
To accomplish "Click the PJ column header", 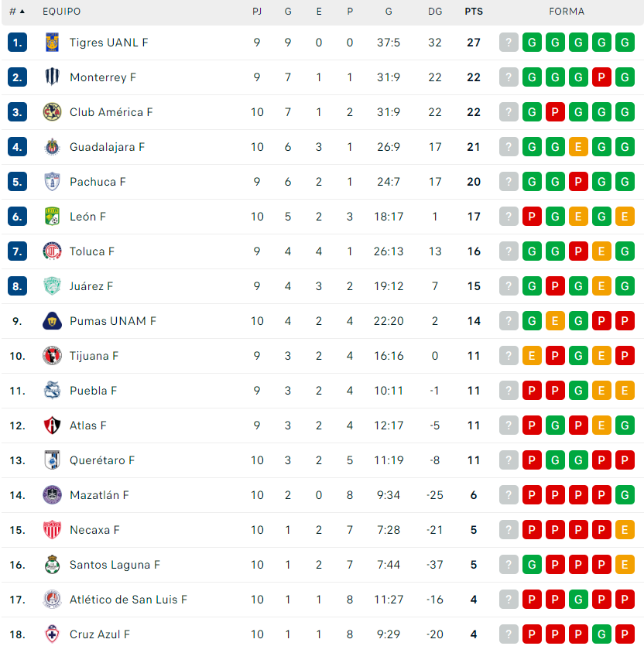I will 257,12.
